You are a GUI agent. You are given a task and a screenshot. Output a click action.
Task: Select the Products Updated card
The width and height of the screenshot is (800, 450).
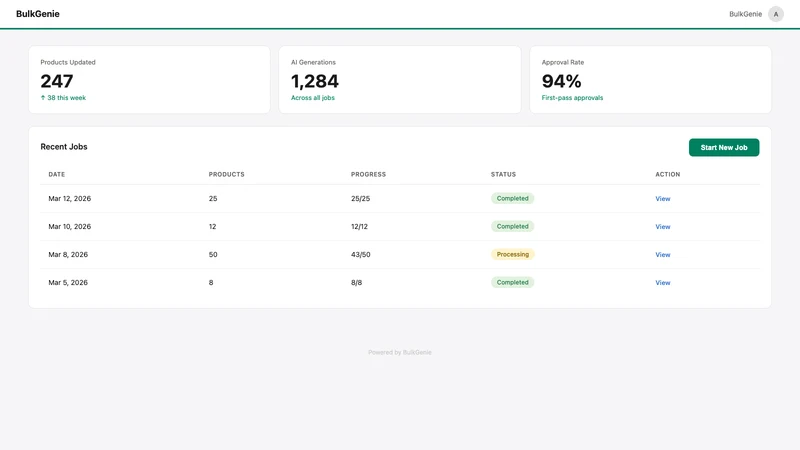pos(149,80)
